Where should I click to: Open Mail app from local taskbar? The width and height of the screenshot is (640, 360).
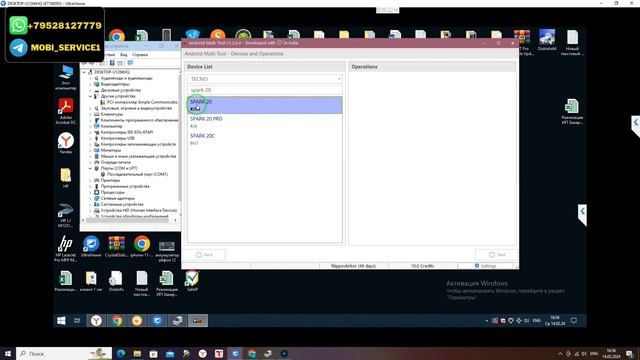[x=170, y=353]
